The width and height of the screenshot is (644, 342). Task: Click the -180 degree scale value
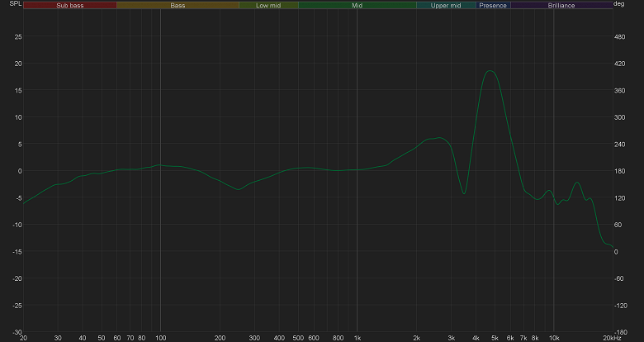(x=620, y=332)
